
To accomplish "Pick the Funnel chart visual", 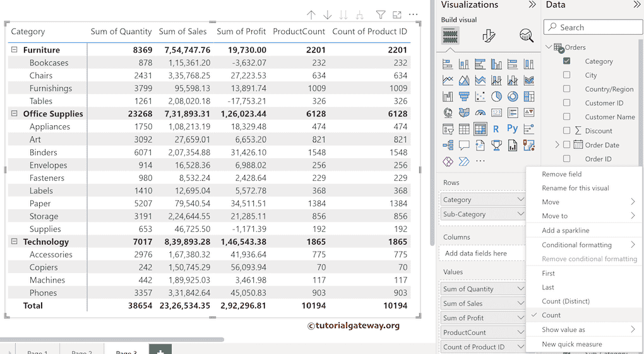I will coord(463,96).
